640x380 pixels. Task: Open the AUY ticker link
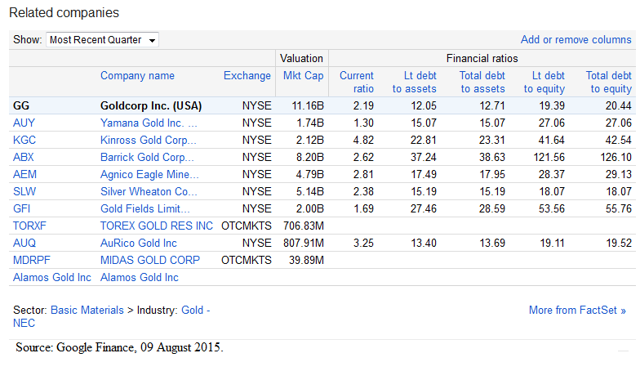[x=24, y=123]
